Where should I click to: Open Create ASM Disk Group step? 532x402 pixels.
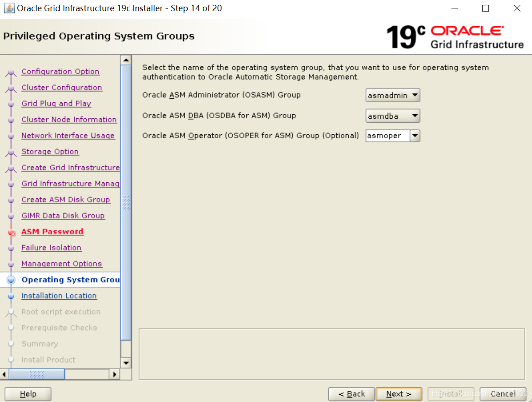(66, 200)
